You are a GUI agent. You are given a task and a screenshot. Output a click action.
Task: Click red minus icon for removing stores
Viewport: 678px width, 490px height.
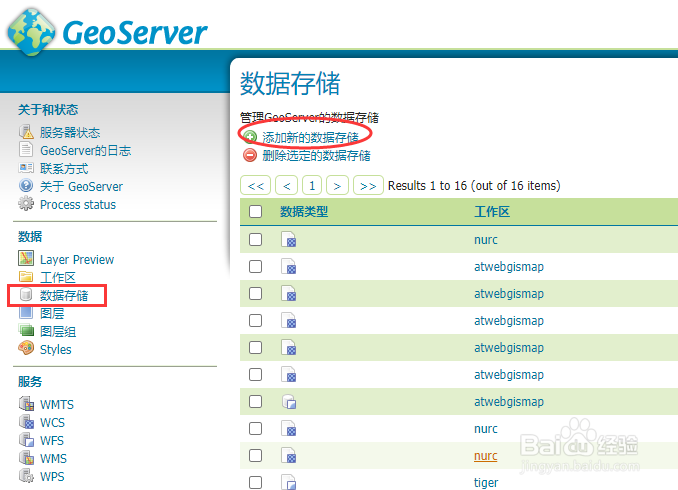click(x=250, y=155)
